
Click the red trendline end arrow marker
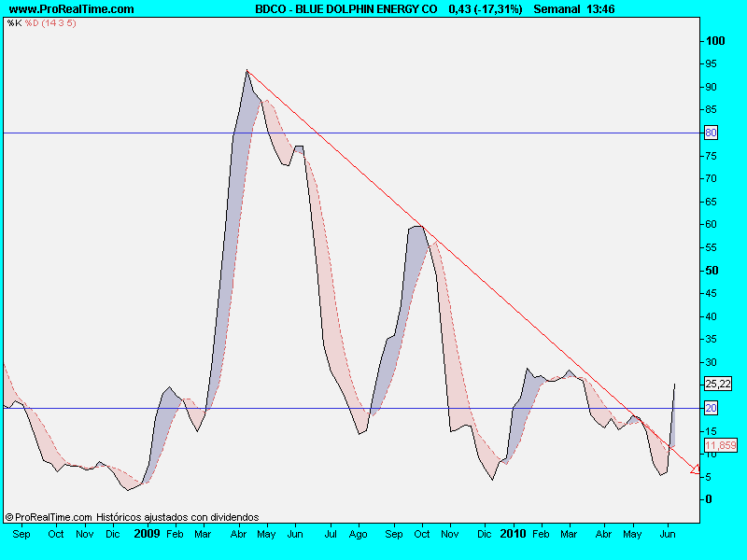tap(696, 469)
